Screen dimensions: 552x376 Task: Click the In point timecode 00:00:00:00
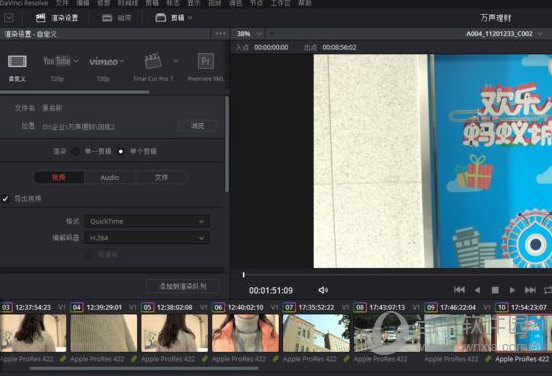(x=271, y=48)
